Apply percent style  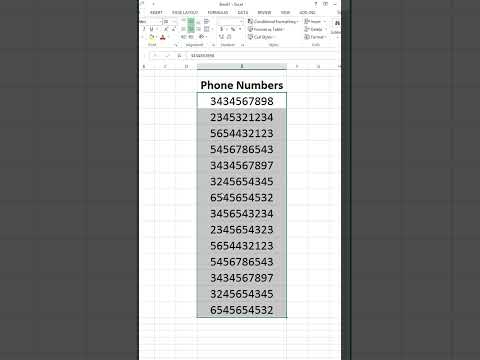click(233, 29)
